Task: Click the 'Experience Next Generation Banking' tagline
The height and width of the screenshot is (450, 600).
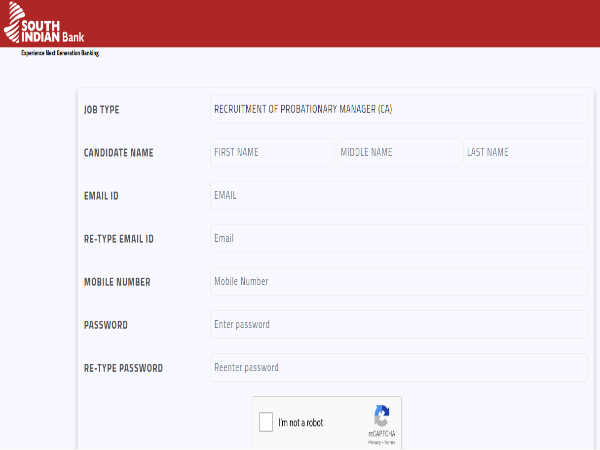Action: [x=60, y=52]
